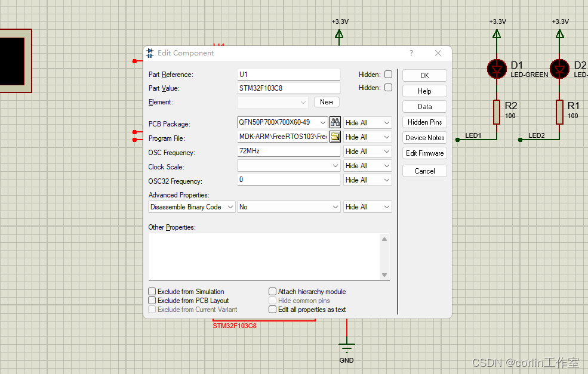The width and height of the screenshot is (588, 374).
Task: Check Attach hierarchy module
Action: tap(272, 291)
